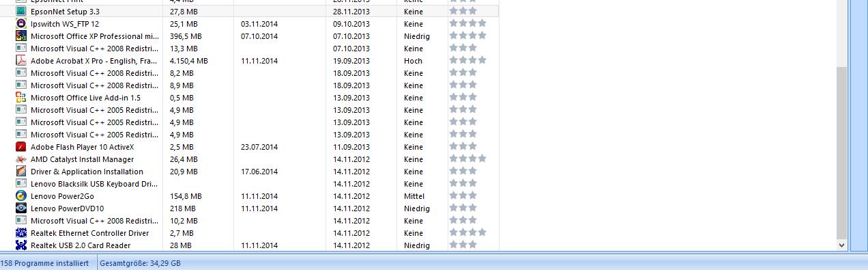Click the Lenovo Blacksilk USB Keyboard icon
The image size is (868, 270).
pyautogui.click(x=21, y=184)
